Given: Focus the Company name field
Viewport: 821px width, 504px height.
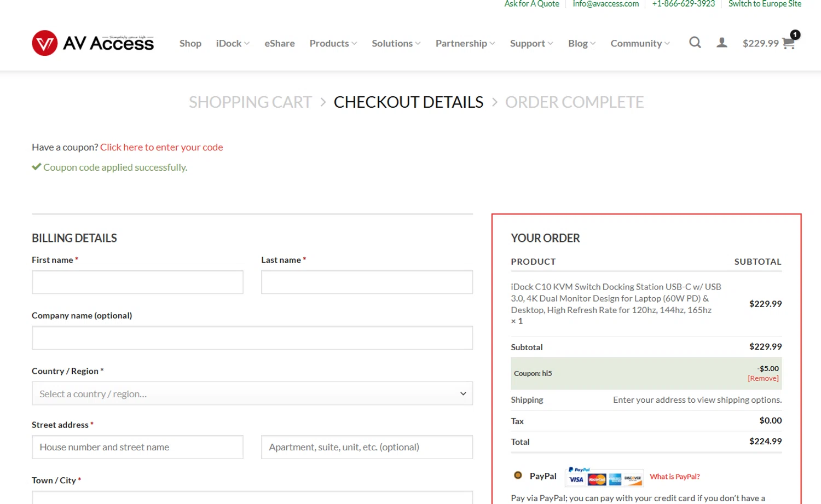Looking at the screenshot, I should (252, 338).
